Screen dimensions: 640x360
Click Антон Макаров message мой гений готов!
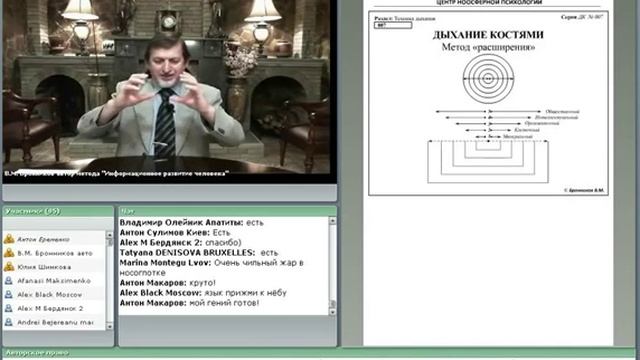(189, 303)
